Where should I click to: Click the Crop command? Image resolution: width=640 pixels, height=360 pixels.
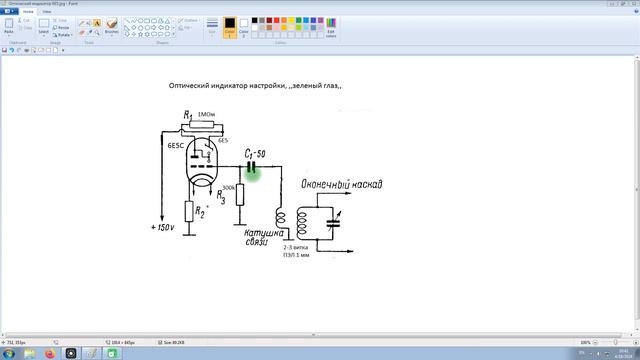click(x=60, y=20)
